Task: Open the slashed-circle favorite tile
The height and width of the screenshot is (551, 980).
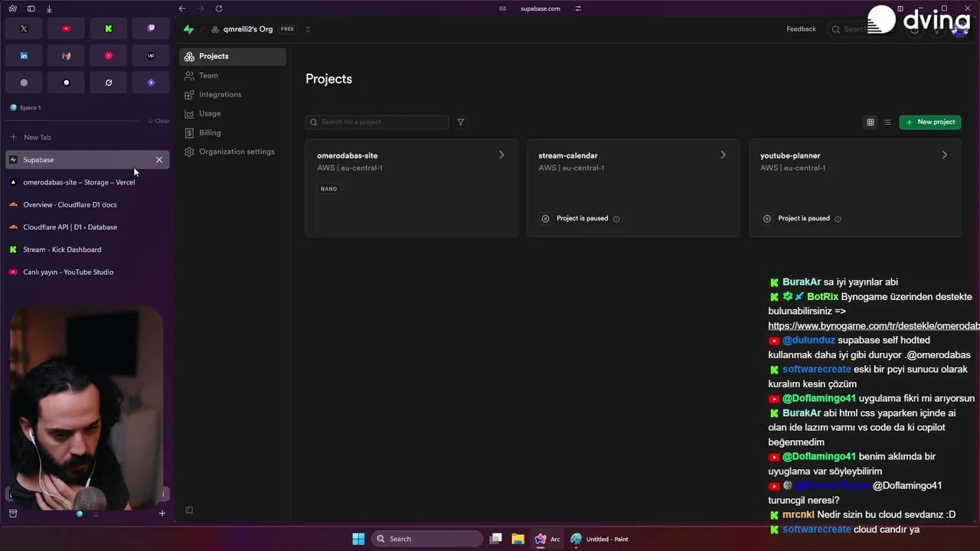Action: point(109,83)
